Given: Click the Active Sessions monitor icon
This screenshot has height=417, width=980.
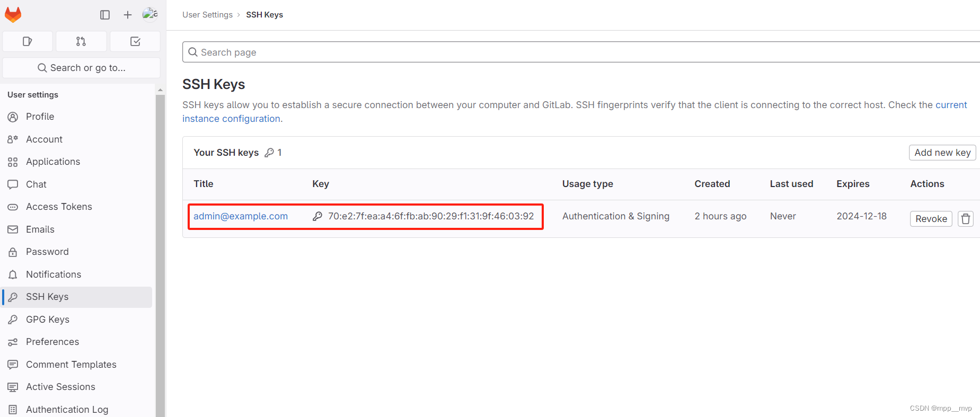Looking at the screenshot, I should (13, 387).
